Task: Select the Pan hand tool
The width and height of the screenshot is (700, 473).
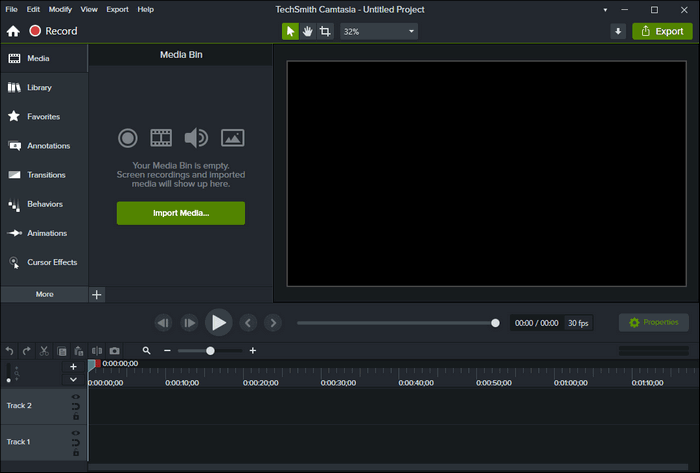Action: click(x=308, y=32)
